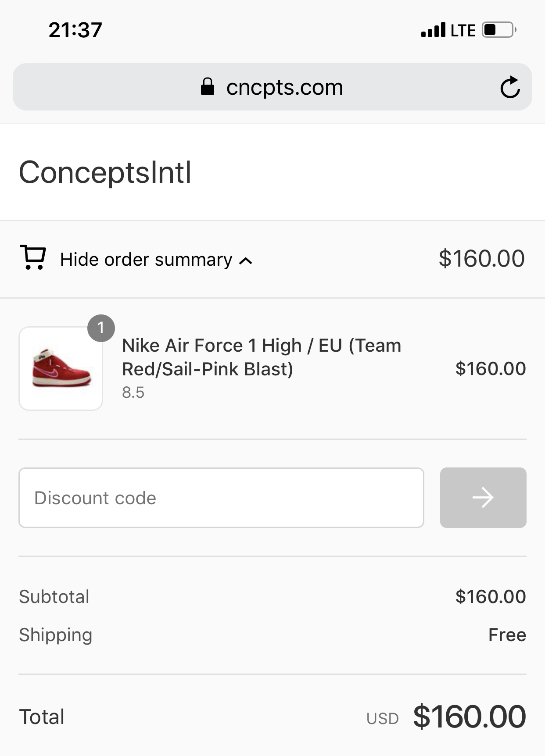This screenshot has height=756, width=545.
Task: Focus the Discount code field
Action: [221, 498]
